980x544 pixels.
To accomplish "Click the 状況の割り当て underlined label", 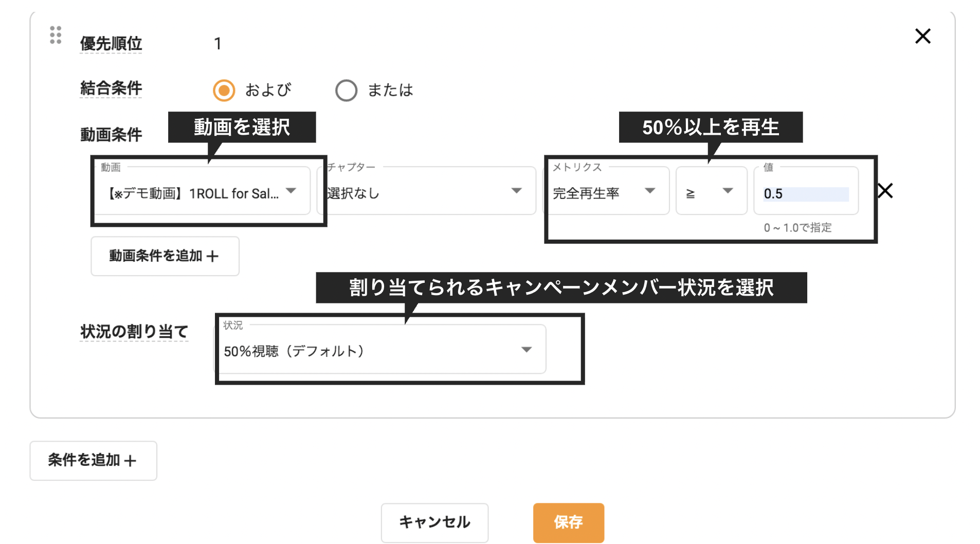I will 134,332.
